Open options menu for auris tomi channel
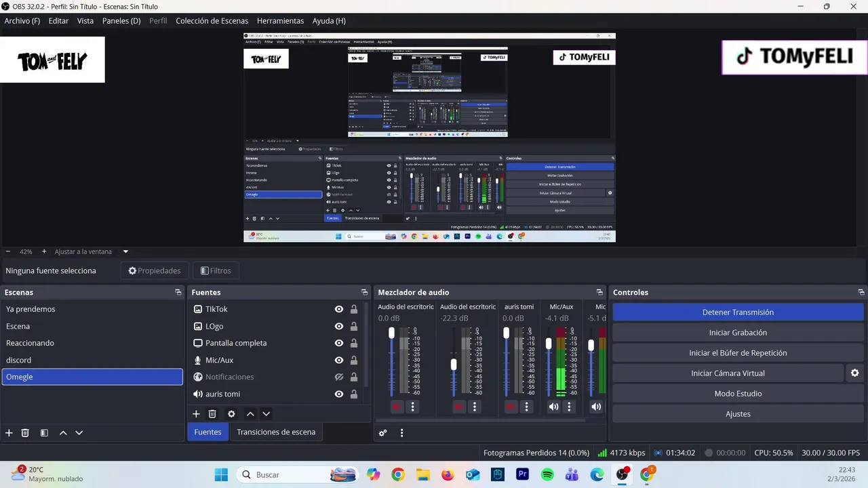The width and height of the screenshot is (868, 488). [527, 407]
